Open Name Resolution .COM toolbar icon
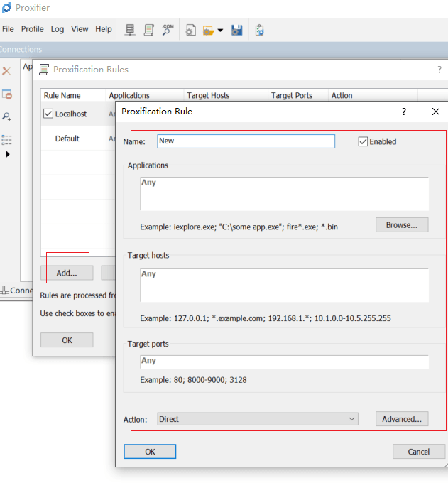The height and width of the screenshot is (483, 448). click(x=168, y=30)
